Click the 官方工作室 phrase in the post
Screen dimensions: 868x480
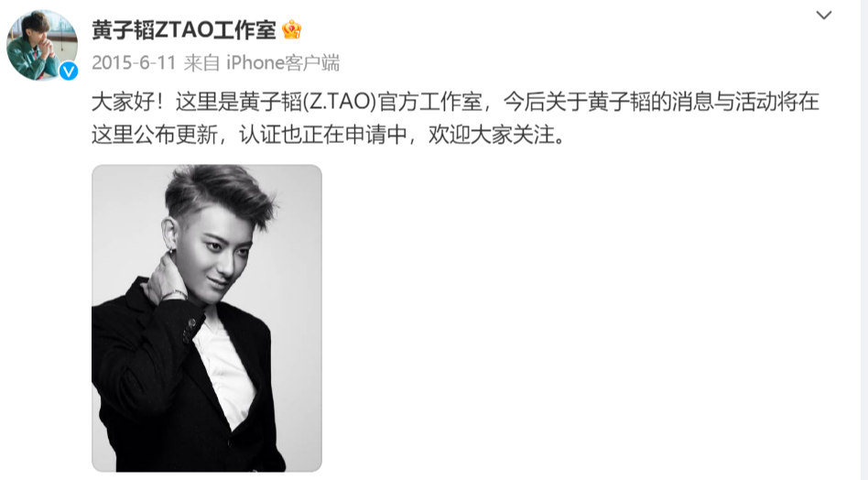tap(429, 102)
